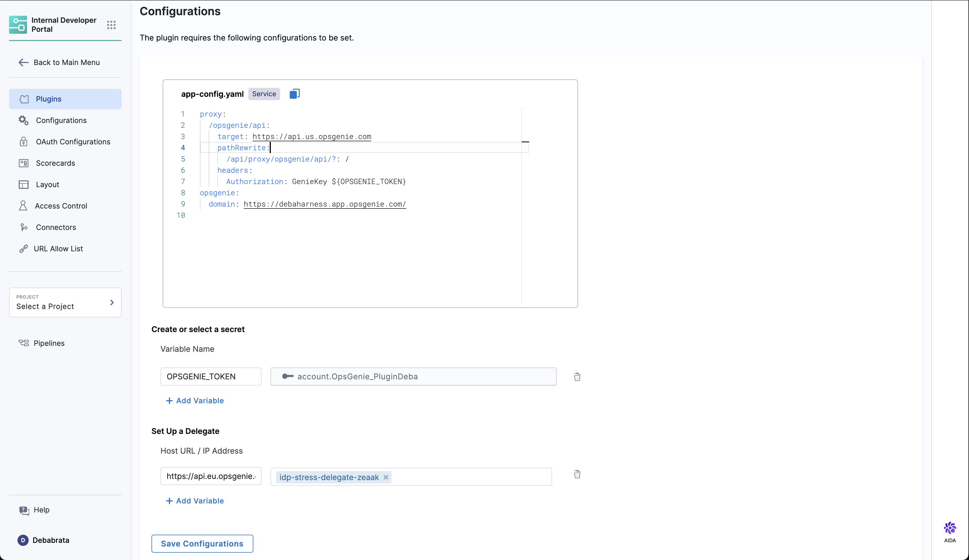
Task: Open the secret selector account.OpsGenie_PluginDeba
Action: [413, 377]
